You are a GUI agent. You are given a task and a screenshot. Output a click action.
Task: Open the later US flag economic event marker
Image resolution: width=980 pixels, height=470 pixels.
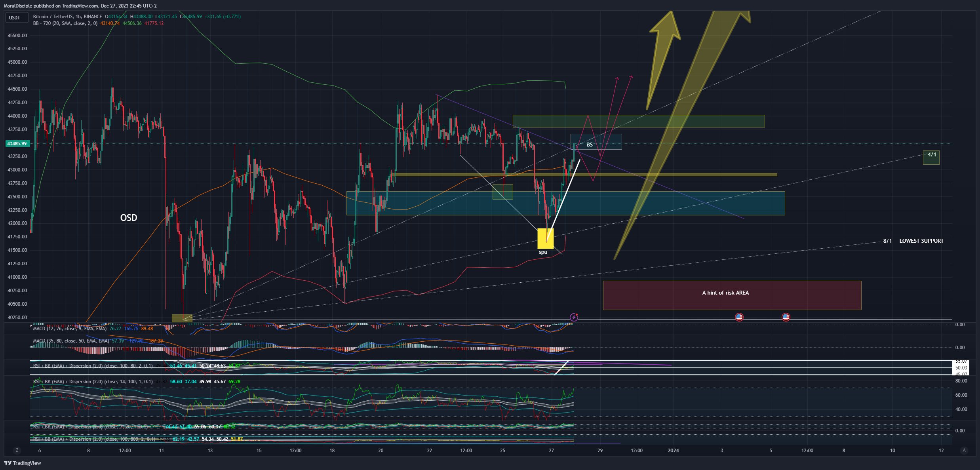click(x=786, y=317)
